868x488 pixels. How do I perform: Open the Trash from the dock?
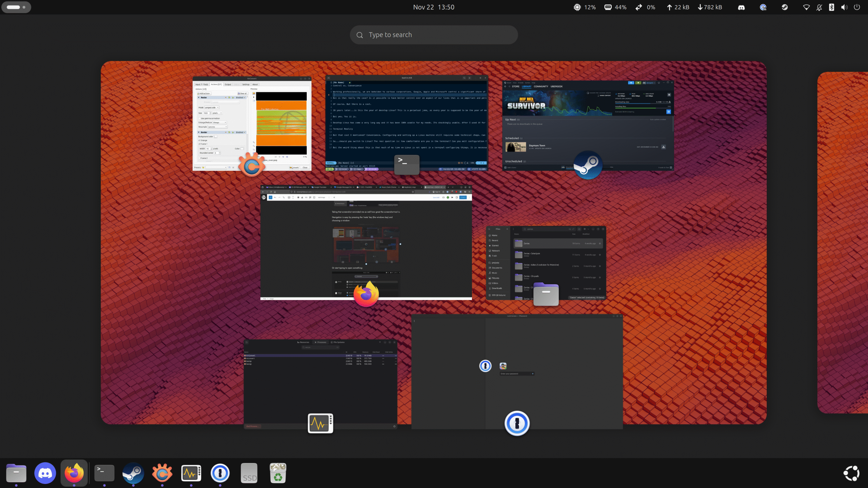click(278, 473)
